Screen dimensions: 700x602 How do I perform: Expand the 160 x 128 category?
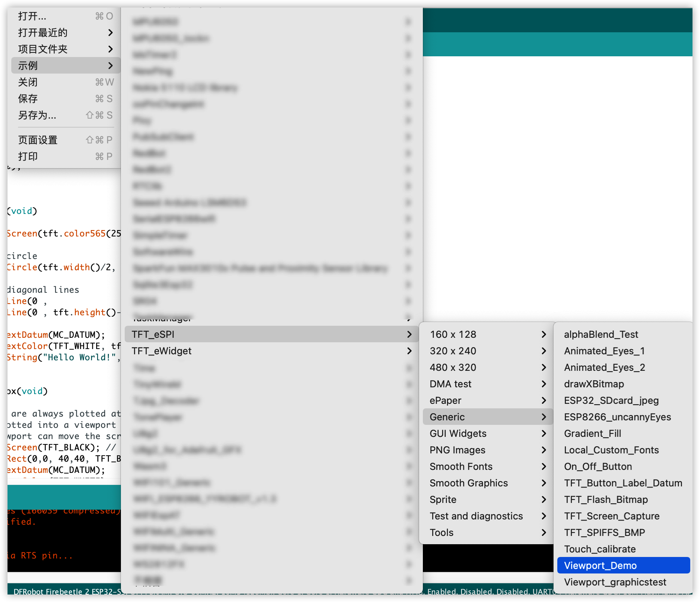487,334
